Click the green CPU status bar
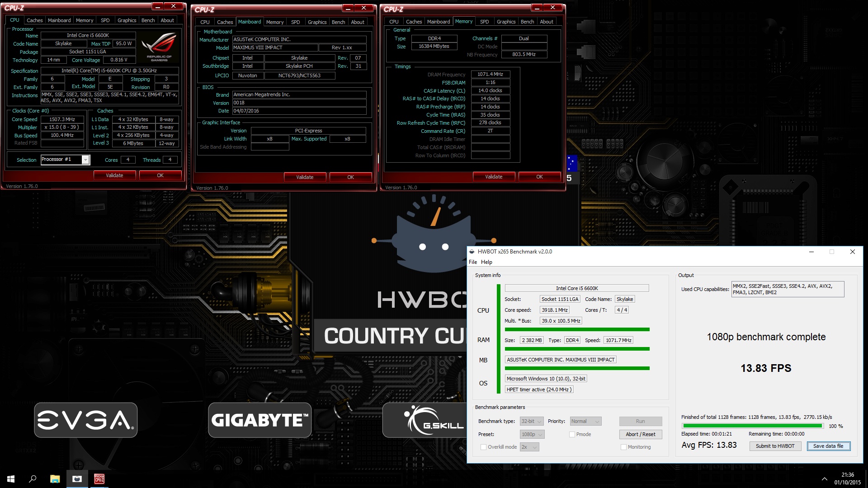This screenshot has width=868, height=488. (577, 329)
